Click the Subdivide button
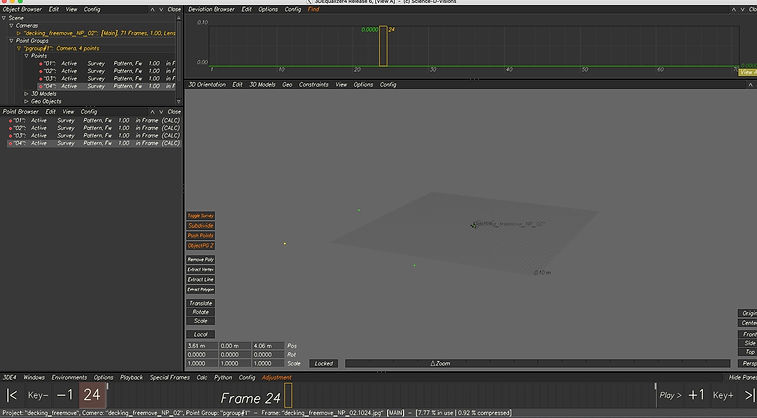 200,226
